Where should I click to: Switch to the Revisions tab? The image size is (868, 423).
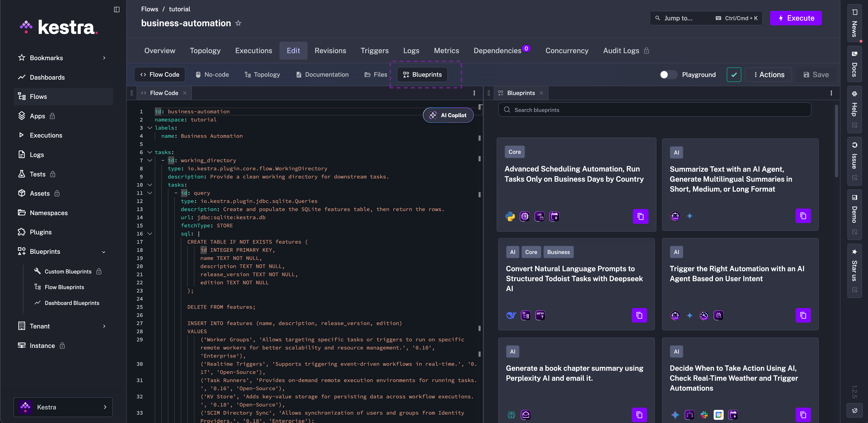click(330, 50)
